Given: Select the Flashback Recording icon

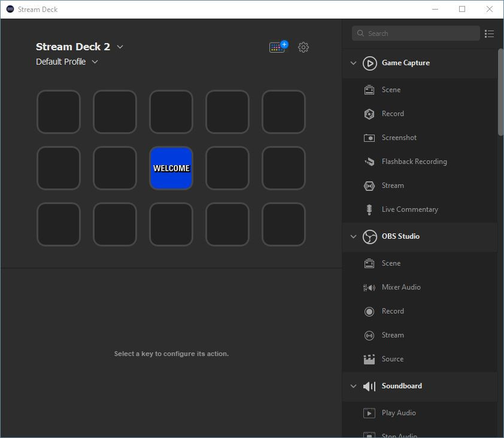Looking at the screenshot, I should click(369, 162).
